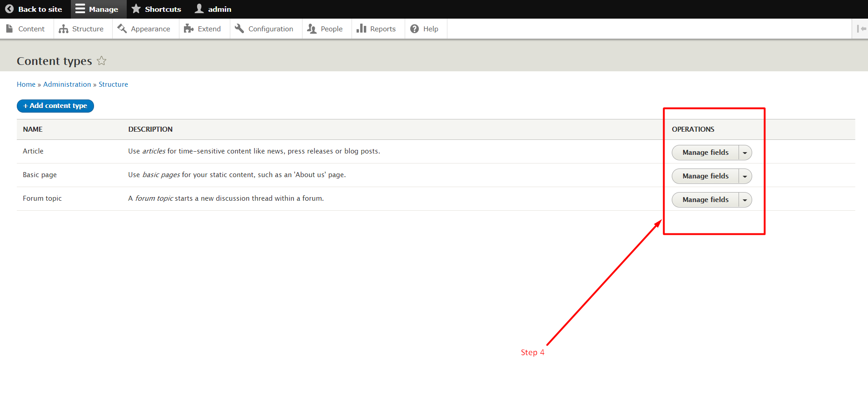Expand operations dropdown for Forum topic
Viewport: 868px width, 401px height.
pyautogui.click(x=745, y=200)
